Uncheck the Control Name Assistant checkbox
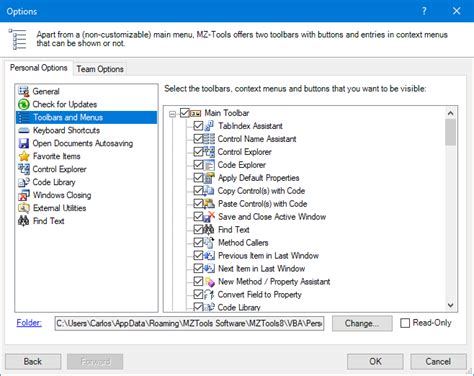Viewport: 474px width, 376px height. (198, 139)
